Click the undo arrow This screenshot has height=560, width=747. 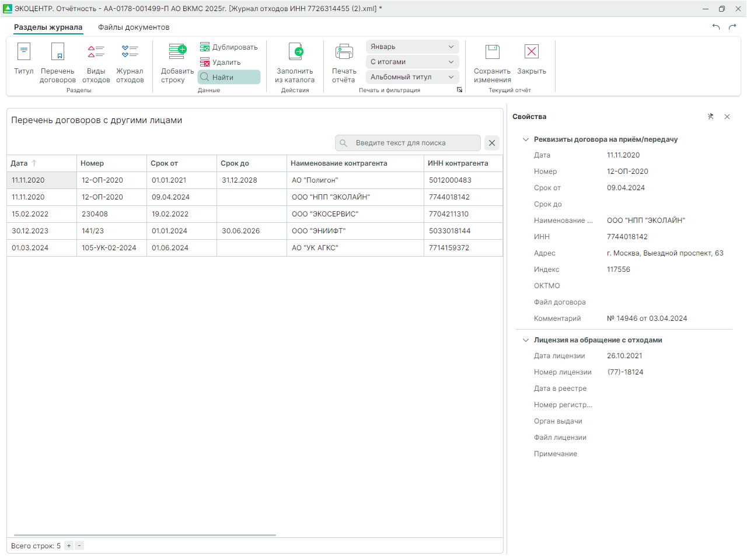[716, 27]
